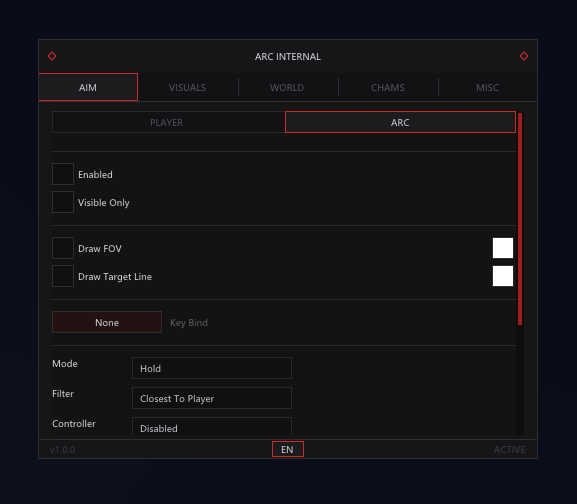Click the ACTIVE status text
The height and width of the screenshot is (504, 577).
click(510, 450)
